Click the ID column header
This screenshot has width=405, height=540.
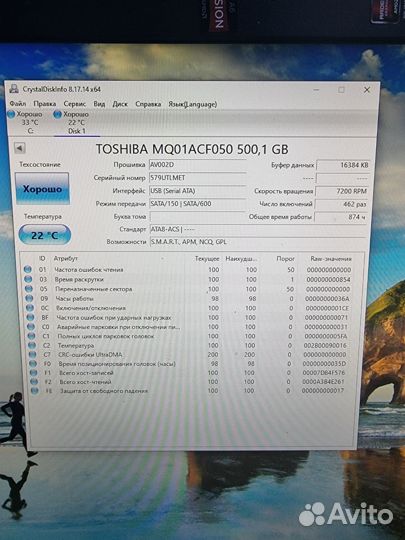click(x=42, y=258)
